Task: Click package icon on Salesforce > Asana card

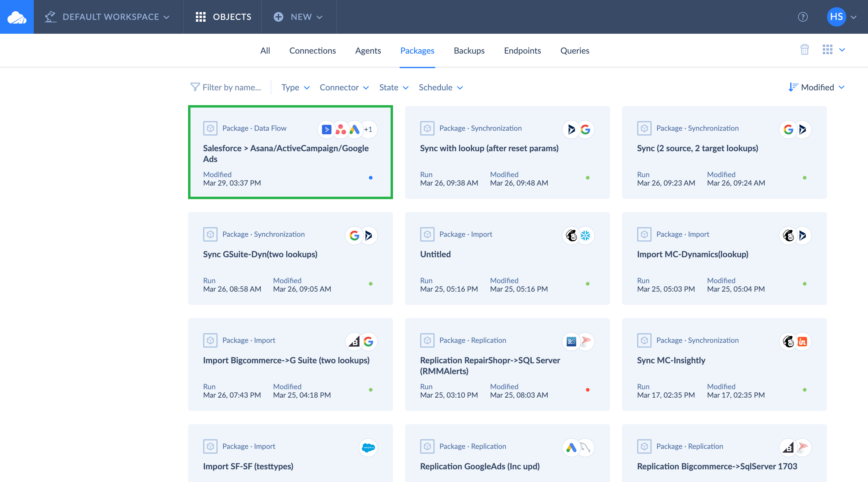Action: pyautogui.click(x=210, y=128)
